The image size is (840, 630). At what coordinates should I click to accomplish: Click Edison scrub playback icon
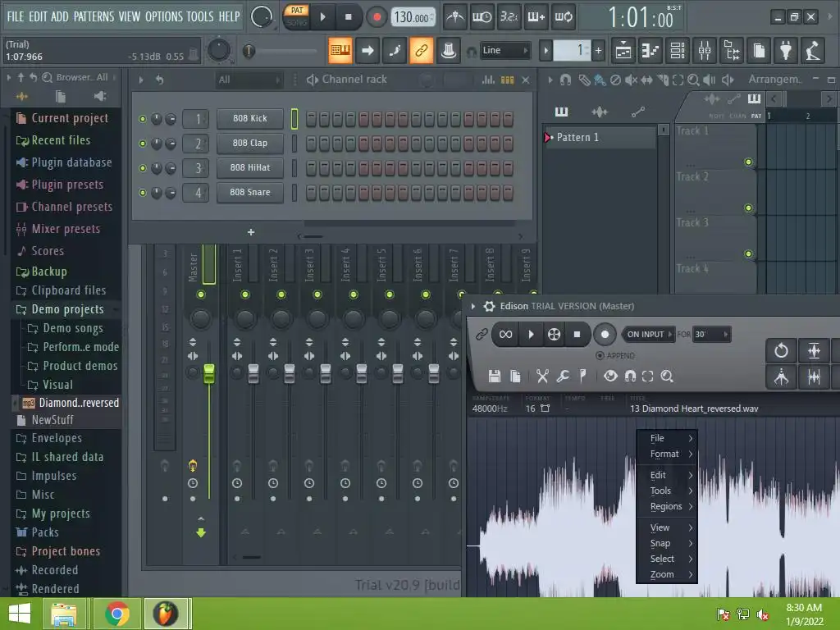pos(554,335)
